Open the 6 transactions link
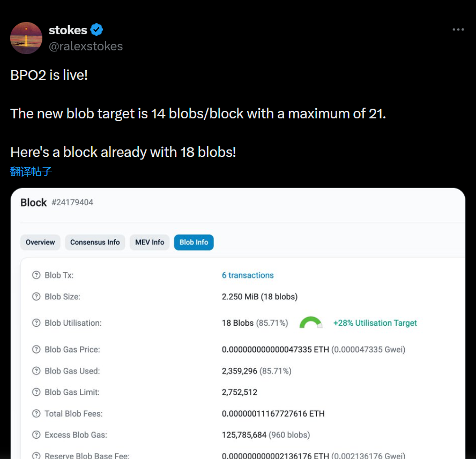Screen dimensions: 476x459 [x=248, y=275]
